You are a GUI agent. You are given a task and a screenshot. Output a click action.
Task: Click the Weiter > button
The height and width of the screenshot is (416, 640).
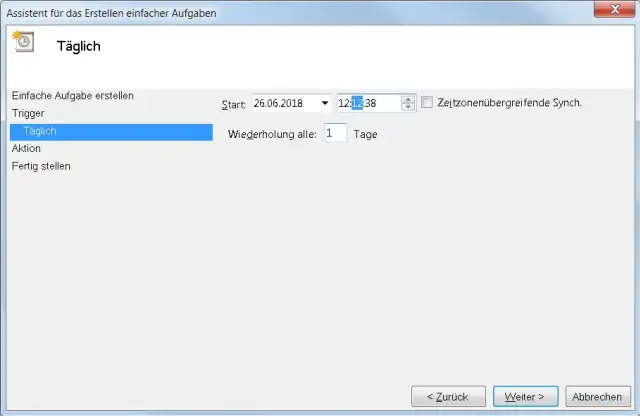pos(525,396)
